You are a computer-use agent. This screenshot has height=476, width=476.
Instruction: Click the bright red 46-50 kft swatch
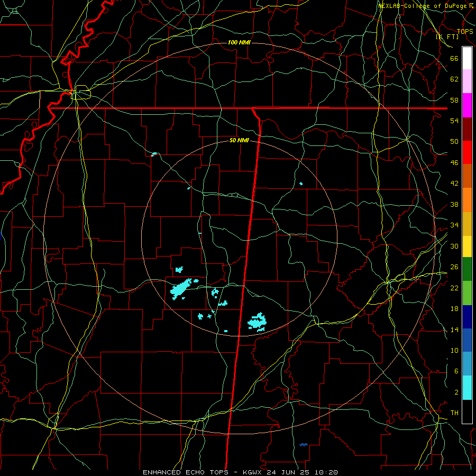467,152
